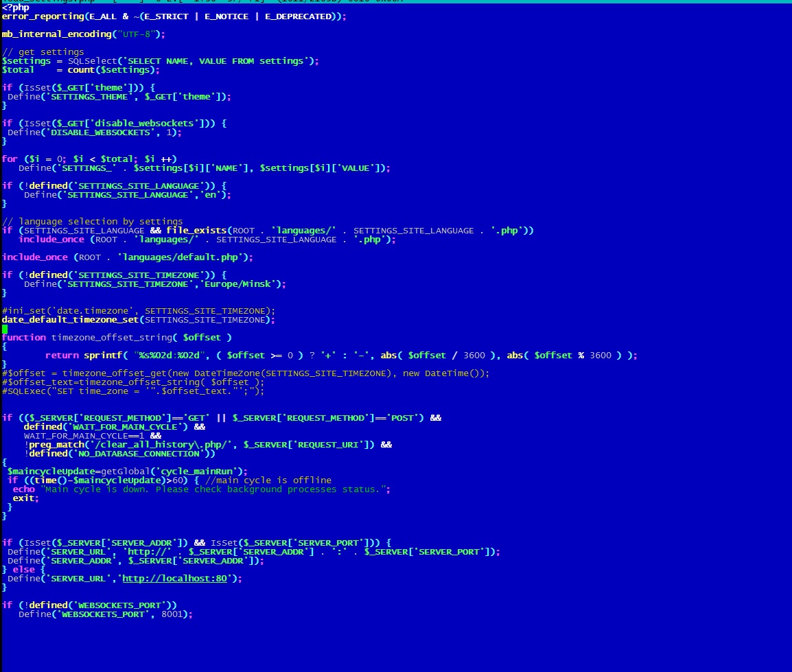Click the !preg_match('/clear_all_history\.php/' line
Viewport: 792px width, 672px height.
207,445
